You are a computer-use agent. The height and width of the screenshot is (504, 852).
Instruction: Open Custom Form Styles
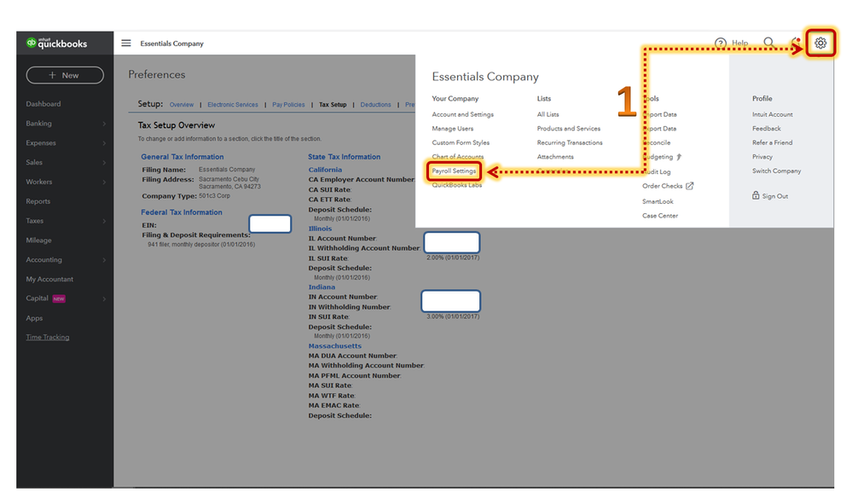point(461,142)
